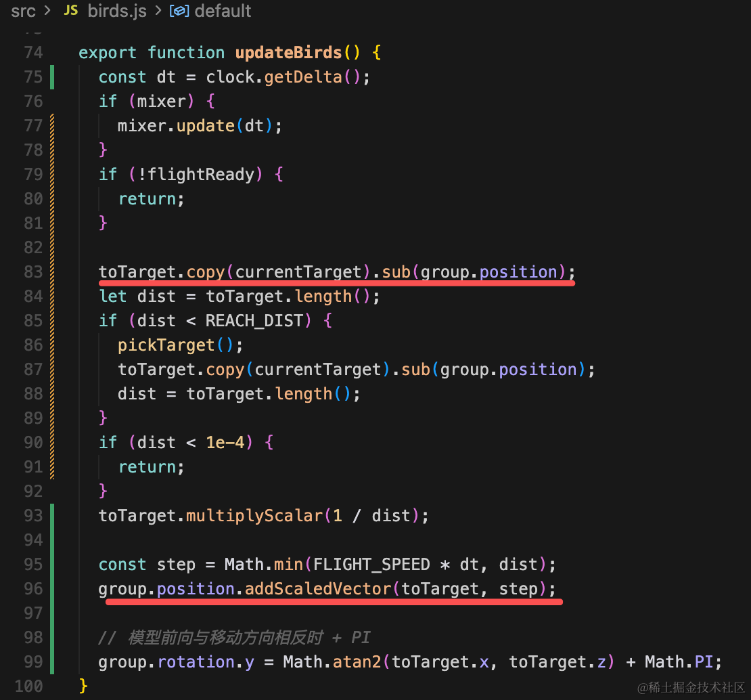Click line number 75 in gutter
751x700 pixels.
(34, 77)
